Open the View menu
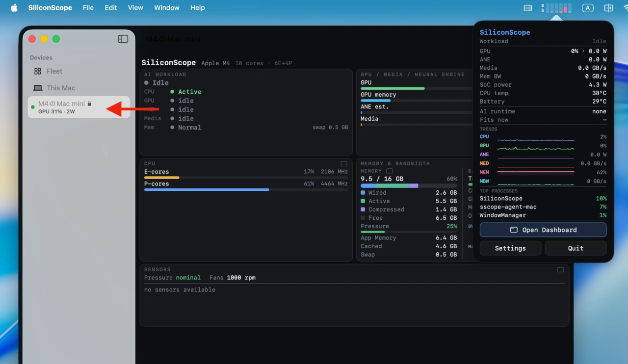Screen dimensions: 628x364 (x=135, y=8)
